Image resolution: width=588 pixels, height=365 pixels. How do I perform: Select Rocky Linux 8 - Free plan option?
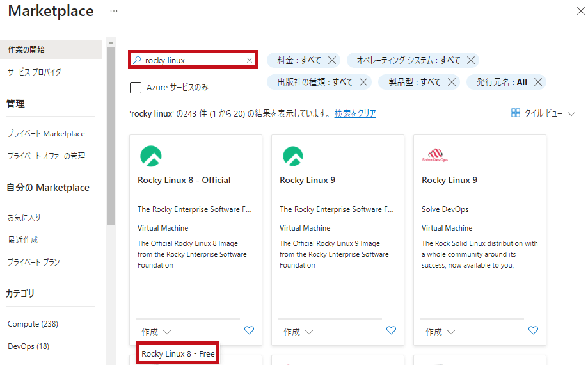(x=178, y=353)
